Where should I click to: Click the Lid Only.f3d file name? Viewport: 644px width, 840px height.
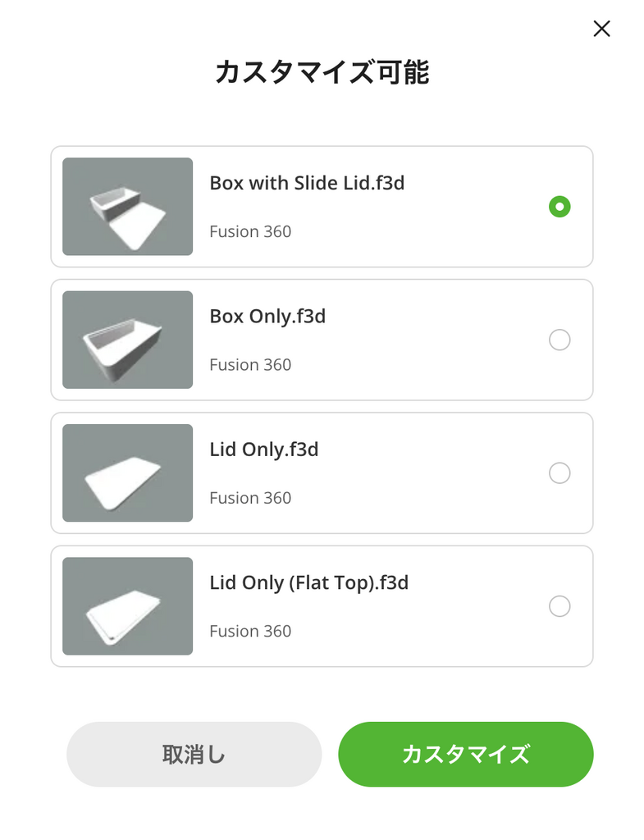(x=263, y=450)
